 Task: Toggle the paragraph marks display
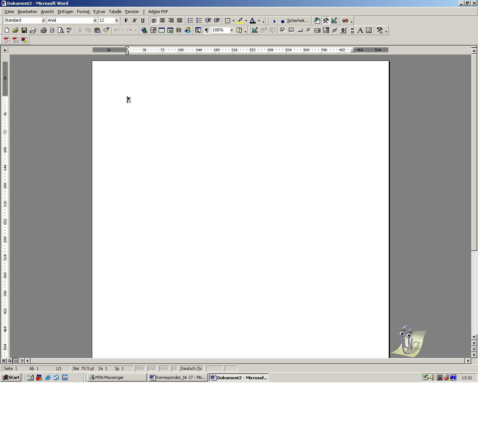pos(207,30)
